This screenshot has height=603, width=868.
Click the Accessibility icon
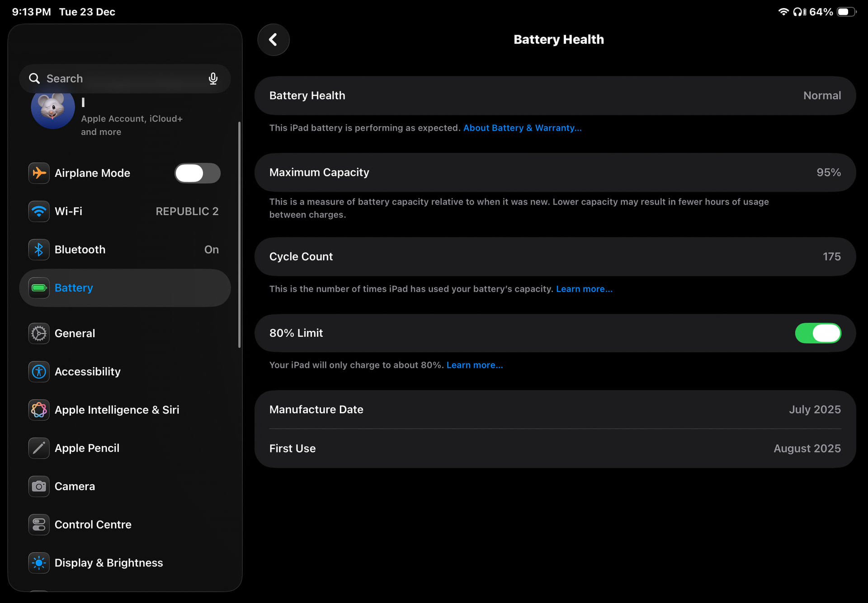(39, 372)
